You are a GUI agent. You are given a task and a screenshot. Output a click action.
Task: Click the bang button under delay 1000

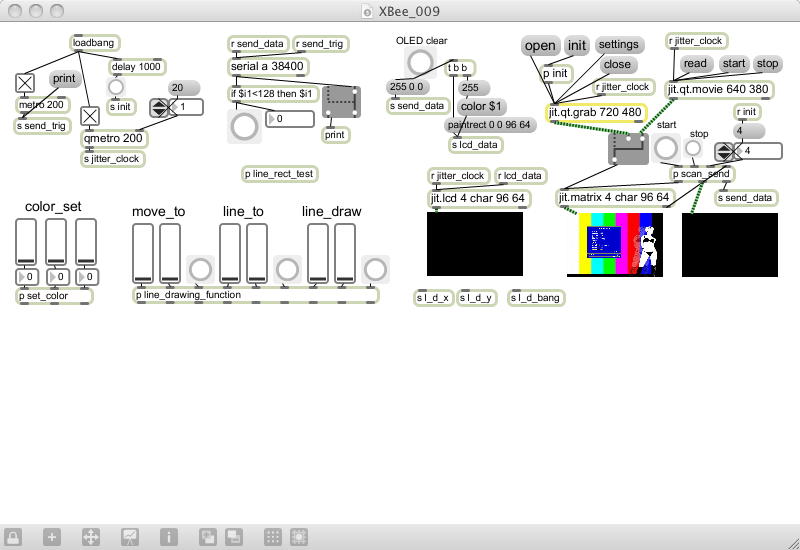[116, 87]
